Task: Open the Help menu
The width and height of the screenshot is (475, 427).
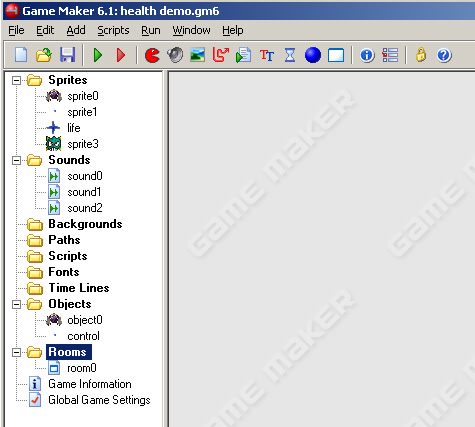Action: [x=233, y=30]
